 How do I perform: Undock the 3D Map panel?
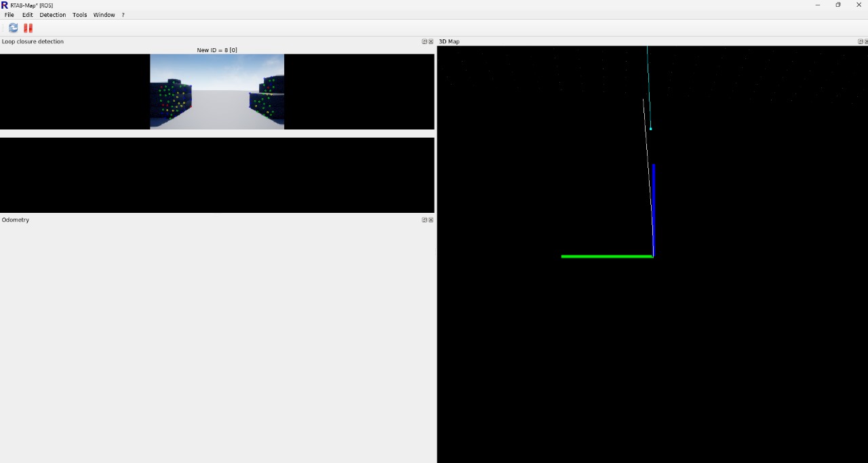click(861, 41)
